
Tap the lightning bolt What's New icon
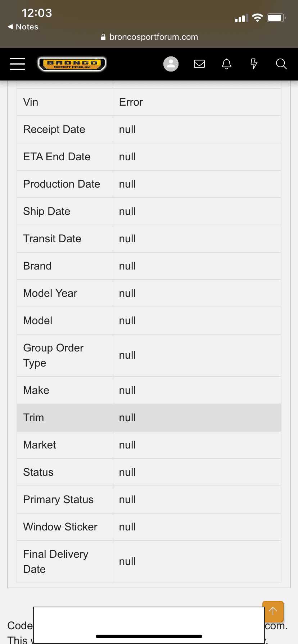click(x=254, y=64)
